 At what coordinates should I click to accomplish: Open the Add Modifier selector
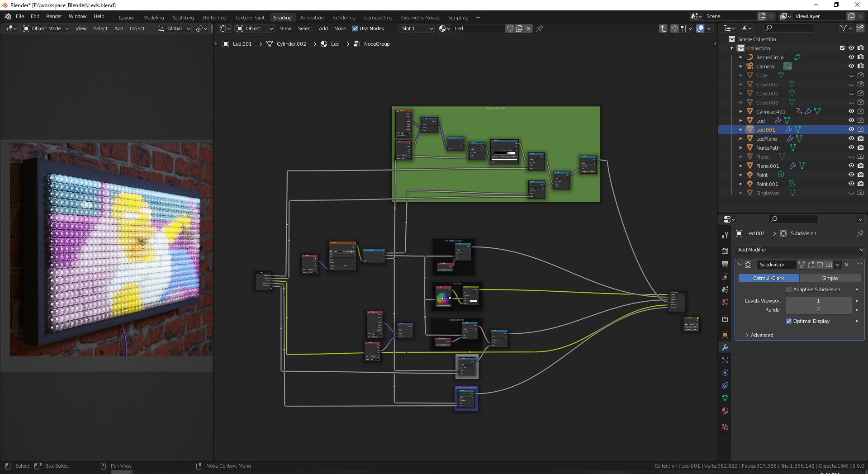799,249
